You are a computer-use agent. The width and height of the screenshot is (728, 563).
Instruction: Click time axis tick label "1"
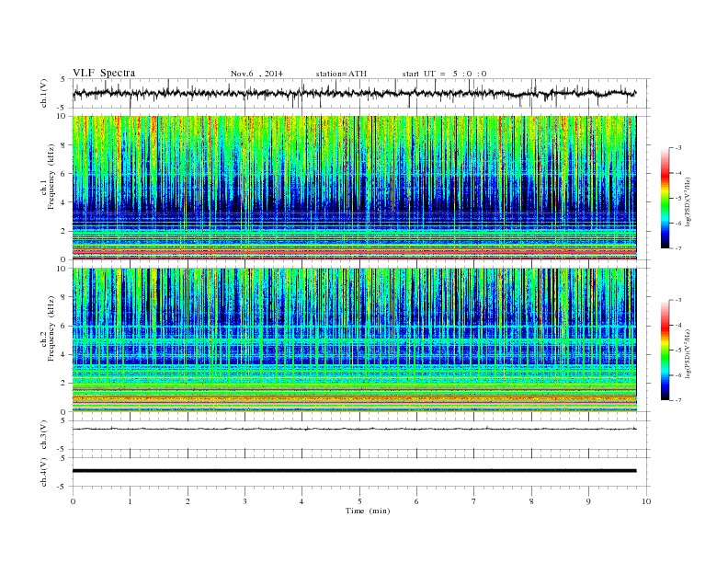click(130, 501)
